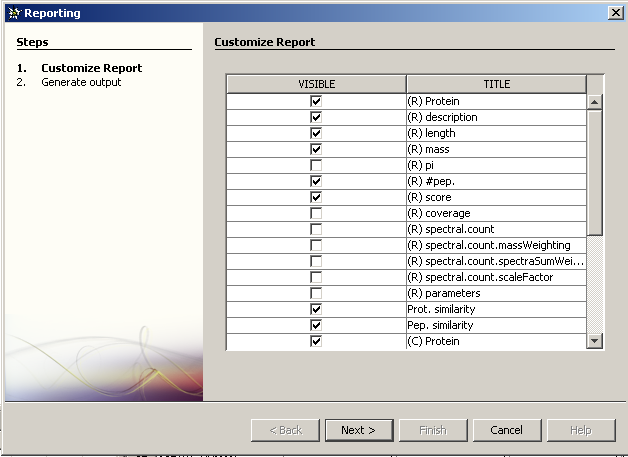Close the Reporting dialog window
This screenshot has height=457, width=628.
[x=615, y=12]
